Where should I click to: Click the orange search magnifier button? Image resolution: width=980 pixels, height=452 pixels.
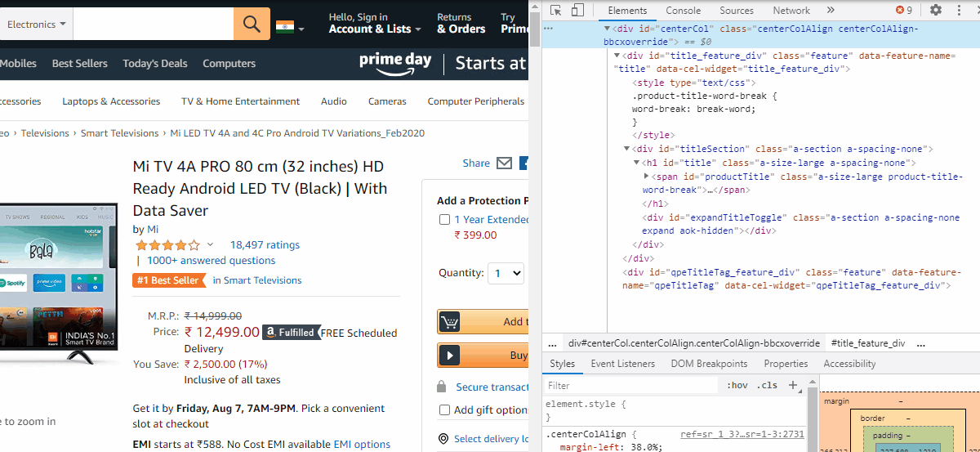click(x=252, y=24)
